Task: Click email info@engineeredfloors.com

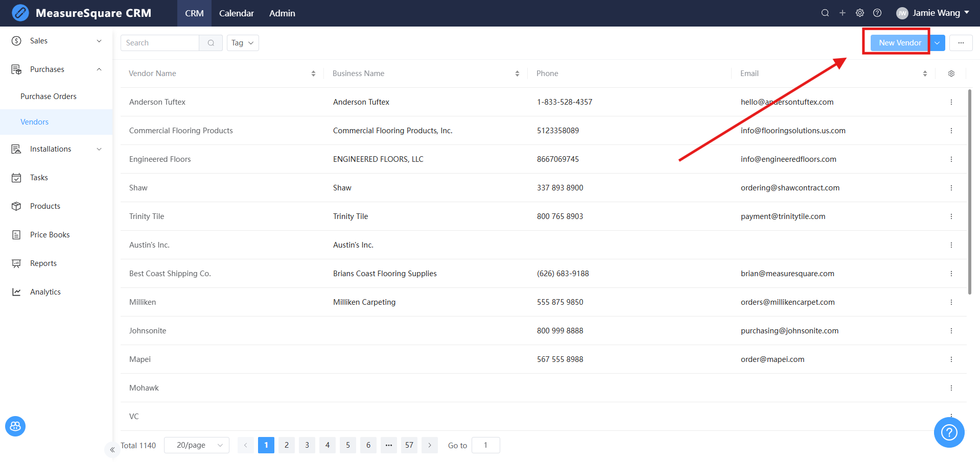Action: click(788, 159)
